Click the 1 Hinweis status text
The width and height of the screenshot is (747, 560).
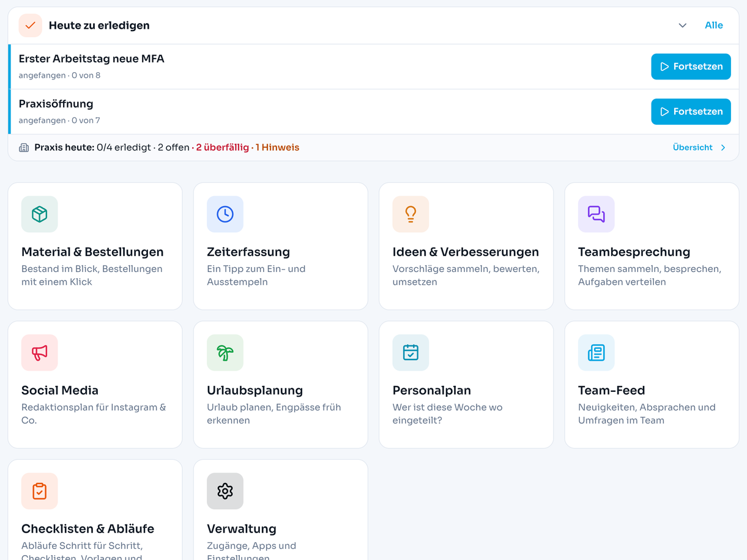coord(277,147)
